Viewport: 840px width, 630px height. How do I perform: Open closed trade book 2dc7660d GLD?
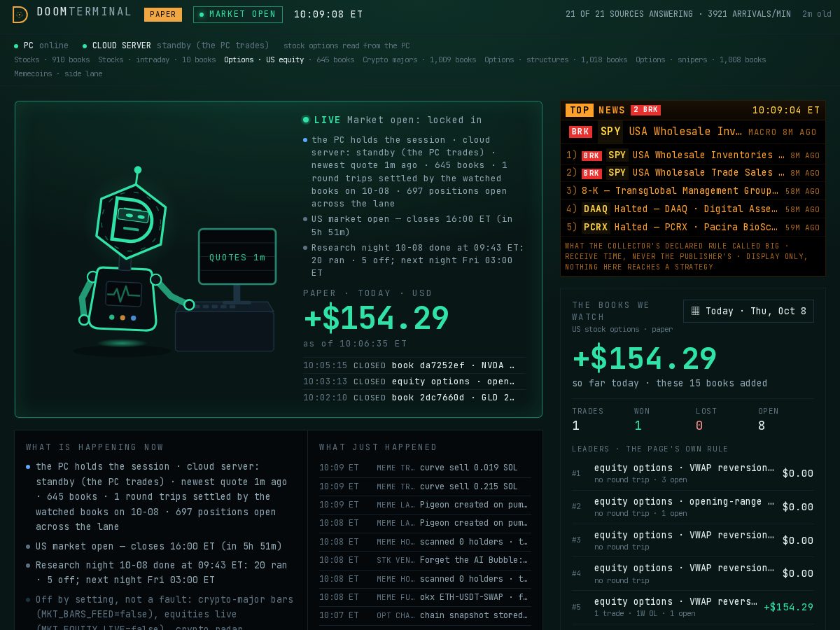414,398
